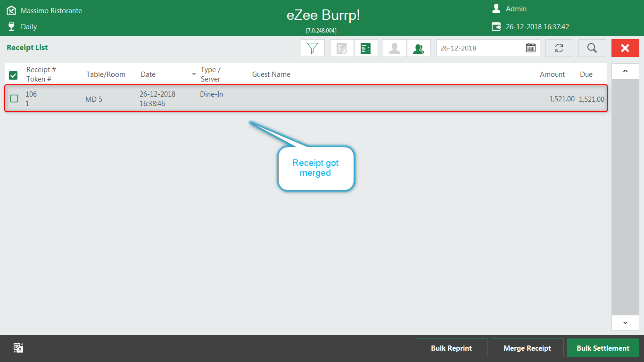Click the vertical scrollbar track

625,197
